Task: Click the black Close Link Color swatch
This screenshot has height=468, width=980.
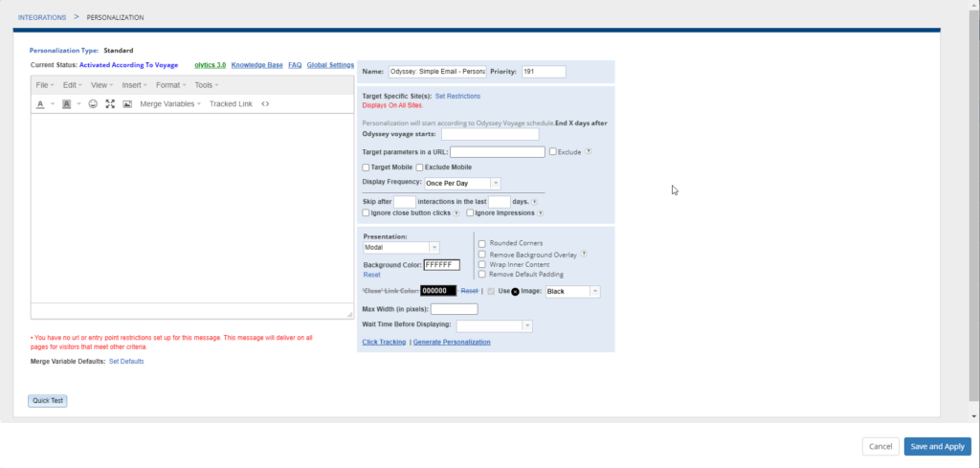Action: [x=437, y=291]
